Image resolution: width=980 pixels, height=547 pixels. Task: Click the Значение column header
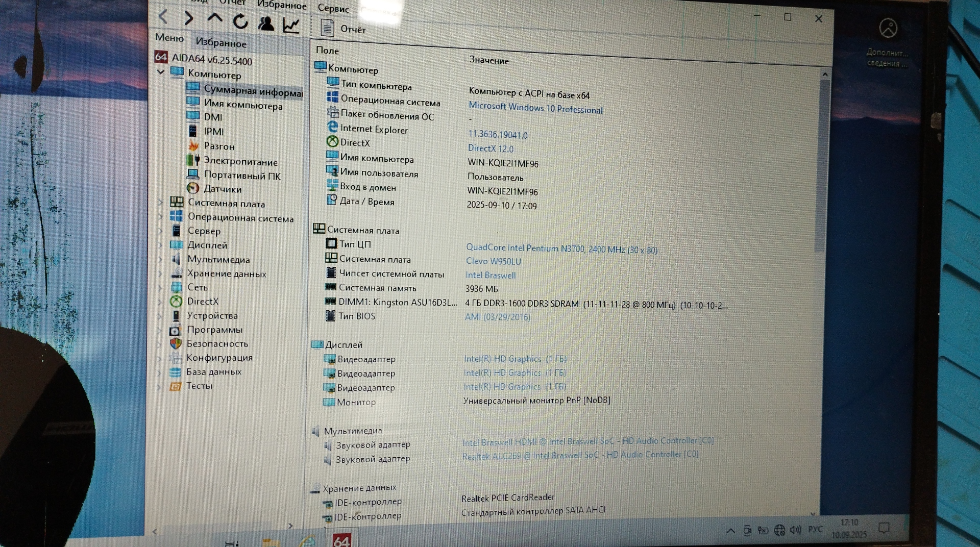(488, 60)
